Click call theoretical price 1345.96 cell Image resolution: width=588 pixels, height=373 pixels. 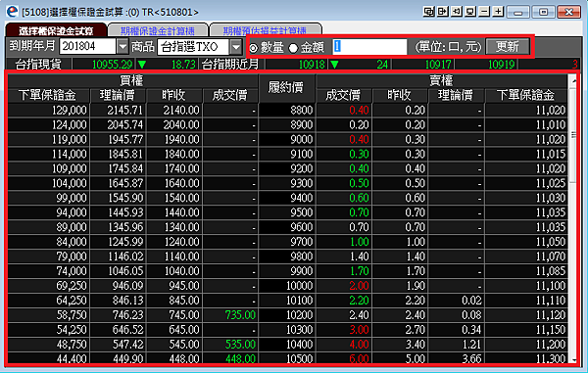(118, 227)
